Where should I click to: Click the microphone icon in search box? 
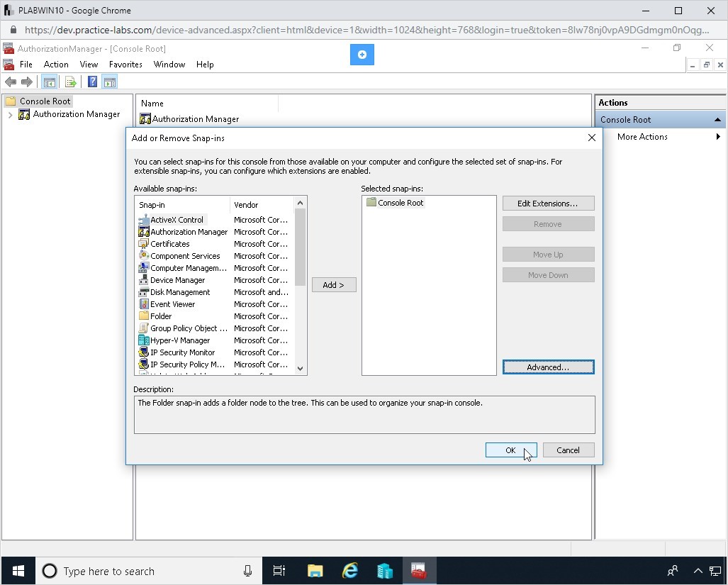[248, 571]
